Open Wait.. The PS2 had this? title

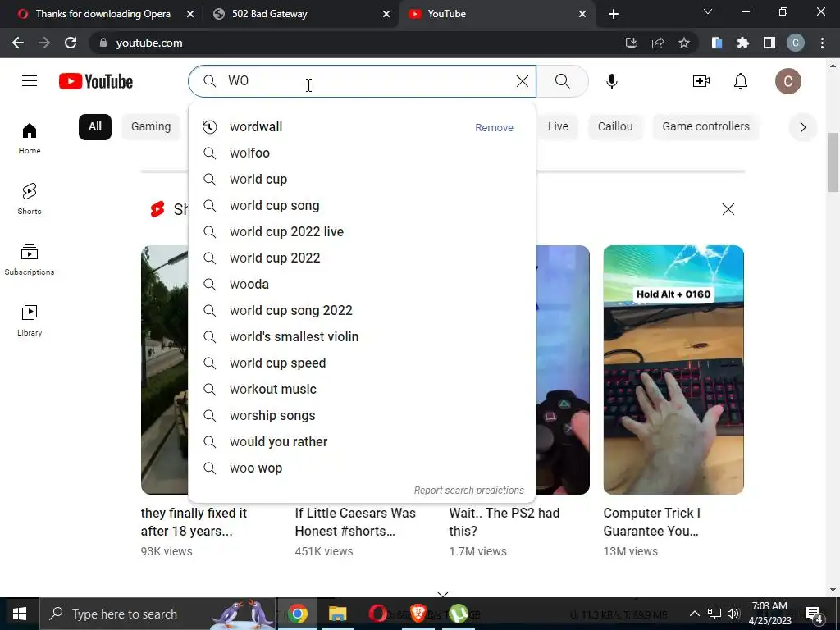(x=504, y=522)
